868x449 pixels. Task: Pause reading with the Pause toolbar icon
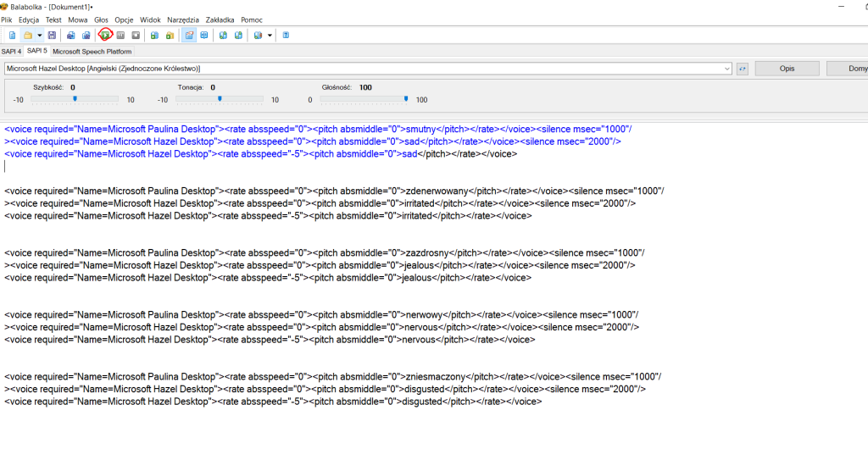click(121, 36)
